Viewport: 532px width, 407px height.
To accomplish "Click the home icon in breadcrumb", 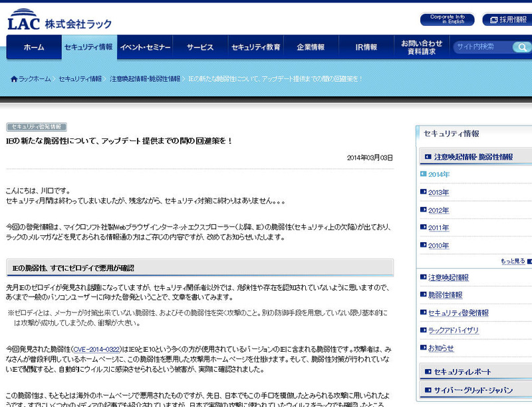I will click(x=13, y=79).
